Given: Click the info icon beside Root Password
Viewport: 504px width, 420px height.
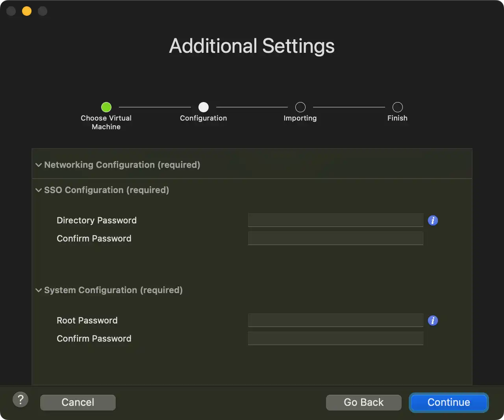Looking at the screenshot, I should pos(433,321).
